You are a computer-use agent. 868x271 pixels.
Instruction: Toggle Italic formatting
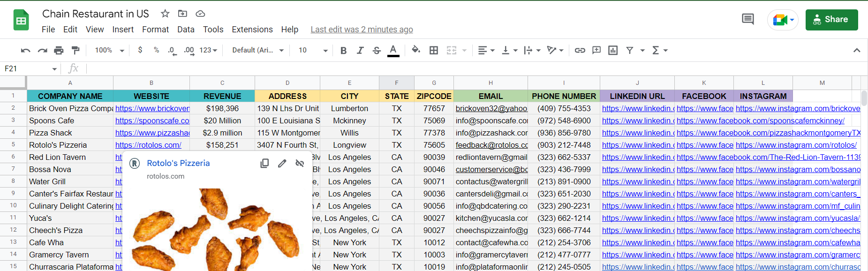[360, 50]
